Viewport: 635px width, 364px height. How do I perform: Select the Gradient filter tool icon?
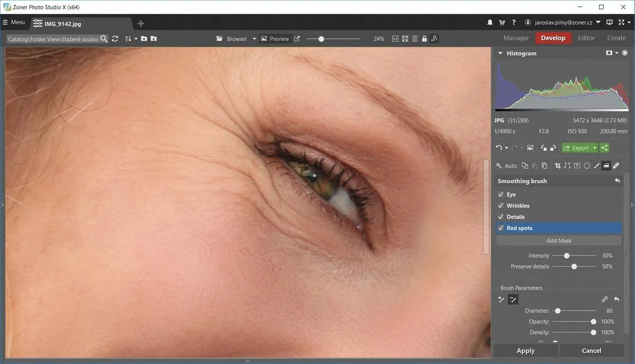(x=577, y=166)
